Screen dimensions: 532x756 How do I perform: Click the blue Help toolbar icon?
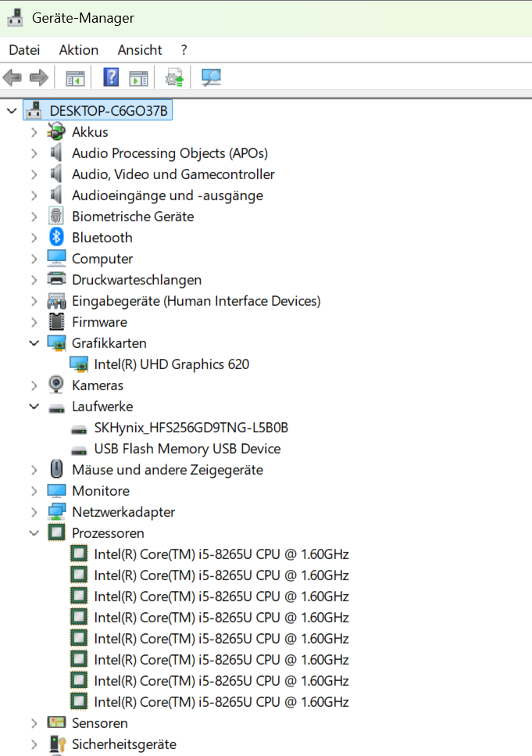(111, 77)
